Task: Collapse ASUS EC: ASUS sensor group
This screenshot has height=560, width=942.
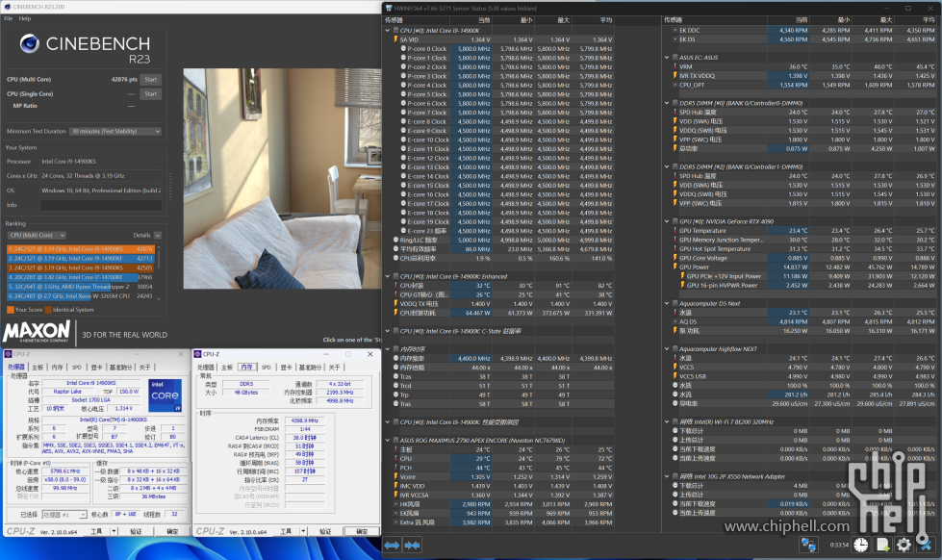Action: (x=667, y=58)
